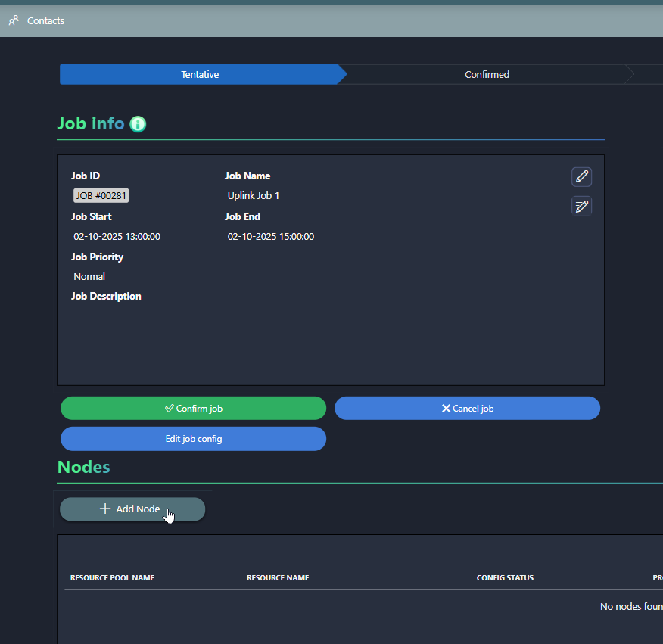This screenshot has height=644, width=663.
Task: Click the Add Node button
Action: click(132, 509)
